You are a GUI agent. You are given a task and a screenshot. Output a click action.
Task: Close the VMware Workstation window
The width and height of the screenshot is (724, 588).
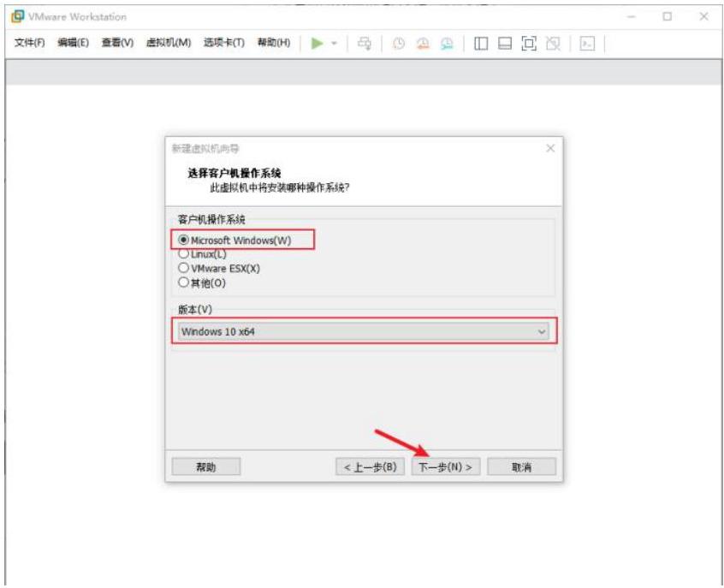coord(703,16)
